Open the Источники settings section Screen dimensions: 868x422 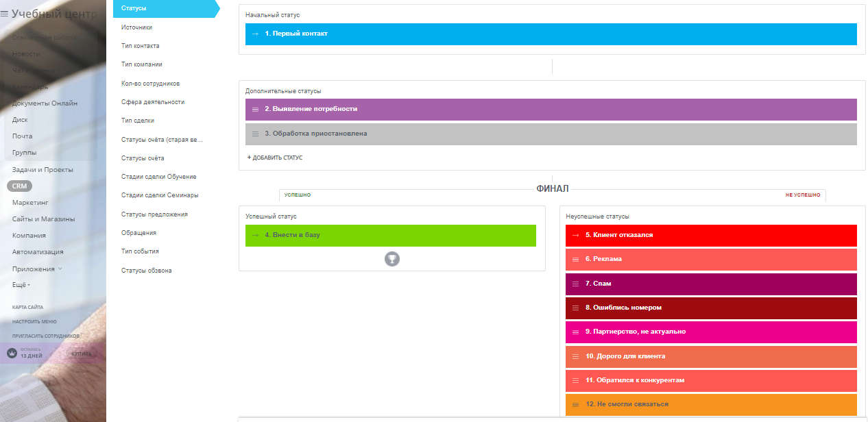click(x=136, y=27)
